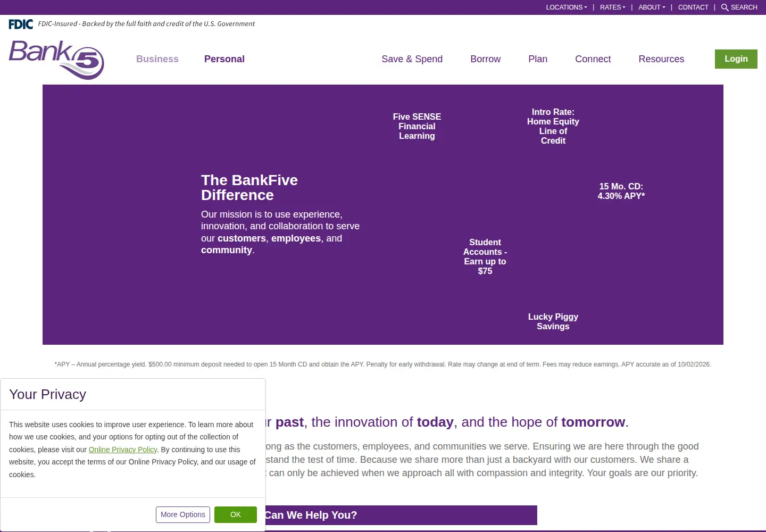Open the Contact link

pos(693,7)
